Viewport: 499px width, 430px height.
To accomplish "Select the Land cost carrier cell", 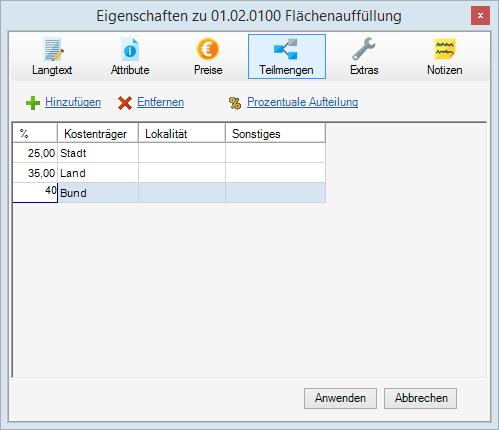I will 98,173.
